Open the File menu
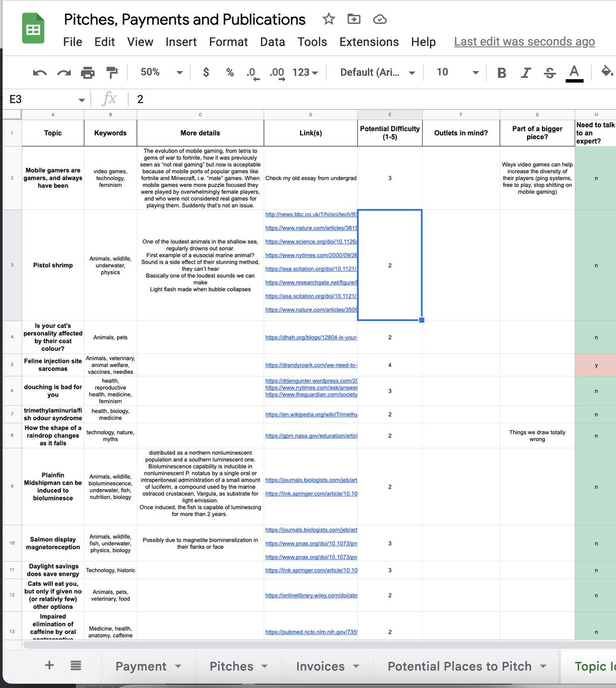The image size is (616, 688). [73, 42]
